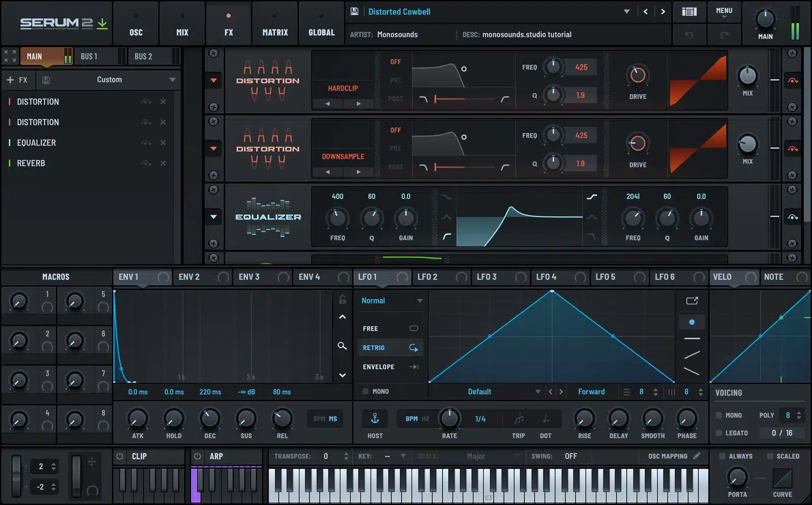This screenshot has height=505, width=812.
Task: Open the MENU button
Action: click(x=724, y=12)
